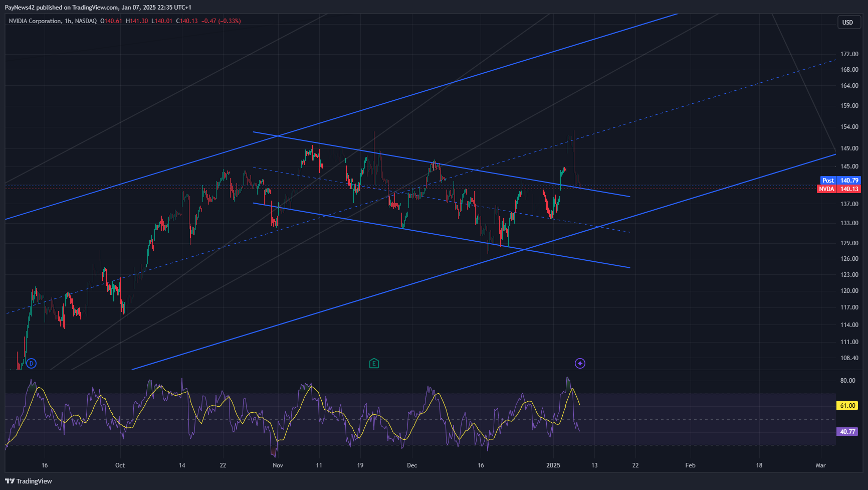Click the dividend 'D' marker icon
This screenshot has height=490, width=868.
coord(32,363)
